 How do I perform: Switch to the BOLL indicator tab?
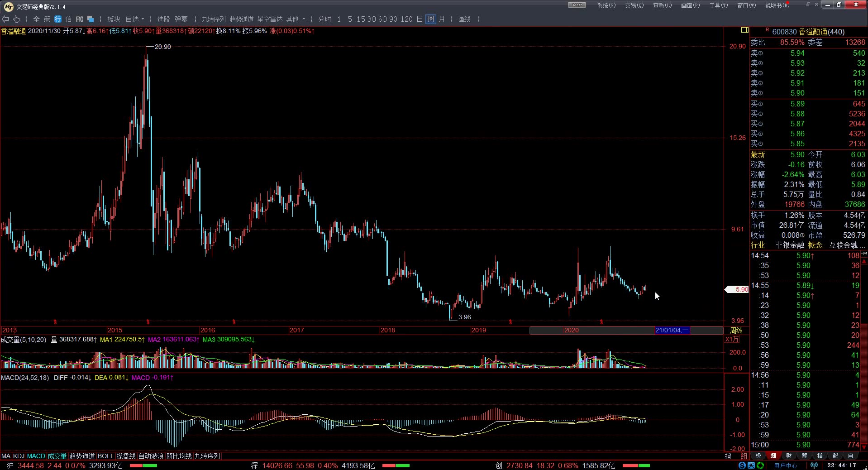pos(106,456)
